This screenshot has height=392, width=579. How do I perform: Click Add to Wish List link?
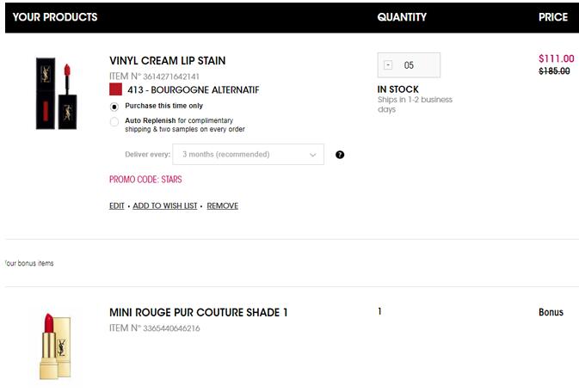tap(165, 206)
